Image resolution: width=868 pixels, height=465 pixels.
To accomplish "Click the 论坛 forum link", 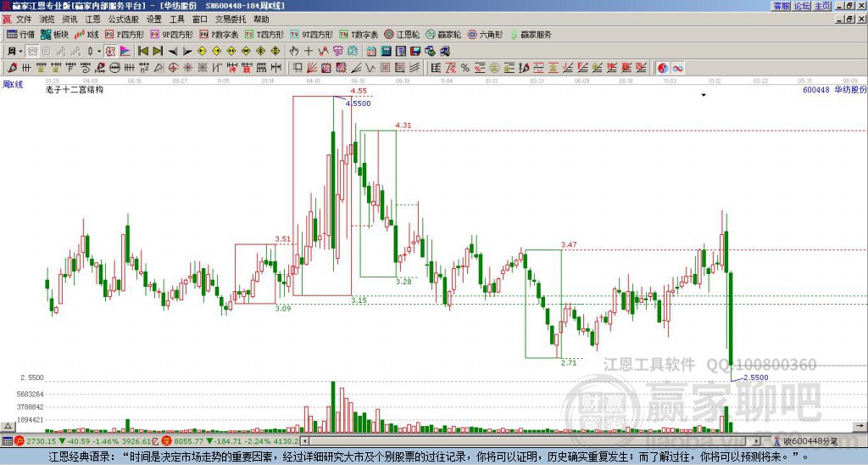I will (802, 6).
